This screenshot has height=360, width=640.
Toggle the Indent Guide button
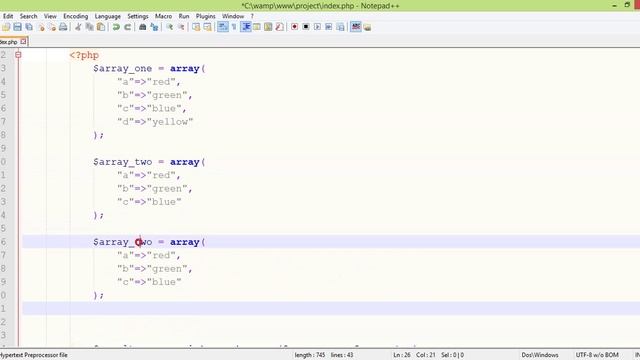[246, 27]
